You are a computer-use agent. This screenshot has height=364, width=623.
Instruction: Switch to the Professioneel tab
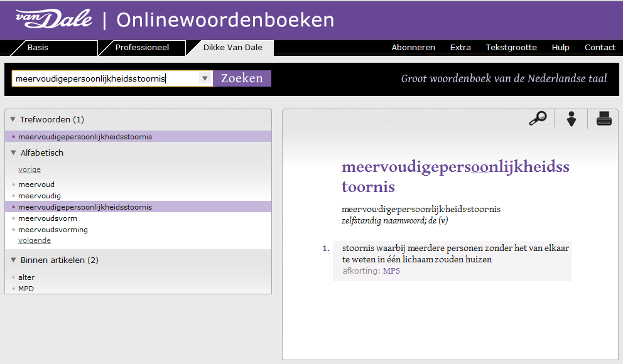pyautogui.click(x=142, y=48)
